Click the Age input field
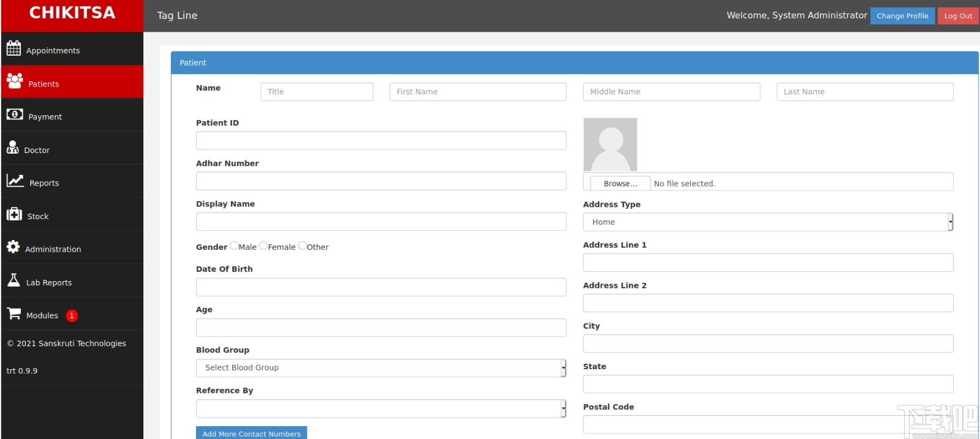The height and width of the screenshot is (439, 980). (381, 328)
